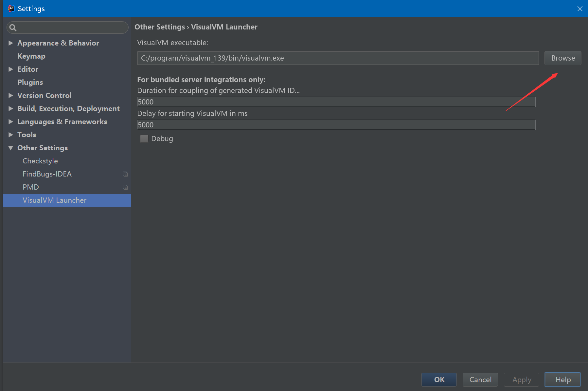Select PMD settings entry

coord(31,187)
